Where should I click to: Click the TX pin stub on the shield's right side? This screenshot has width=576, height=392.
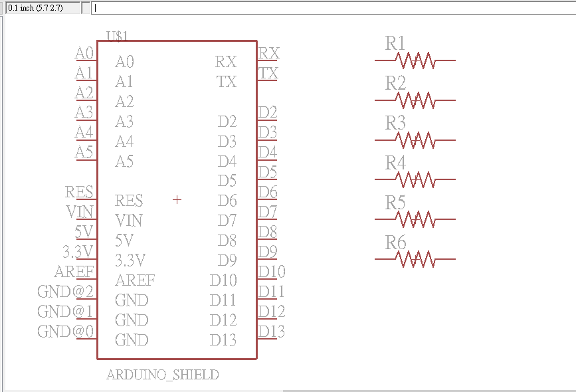[x=267, y=80]
